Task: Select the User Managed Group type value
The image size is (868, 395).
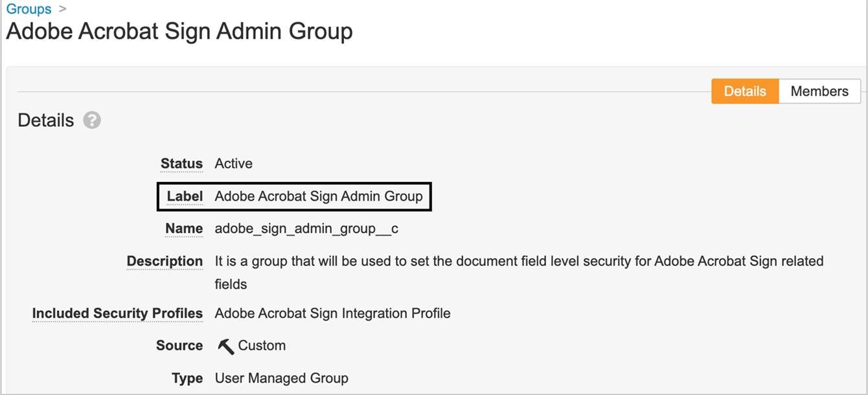Action: (281, 378)
